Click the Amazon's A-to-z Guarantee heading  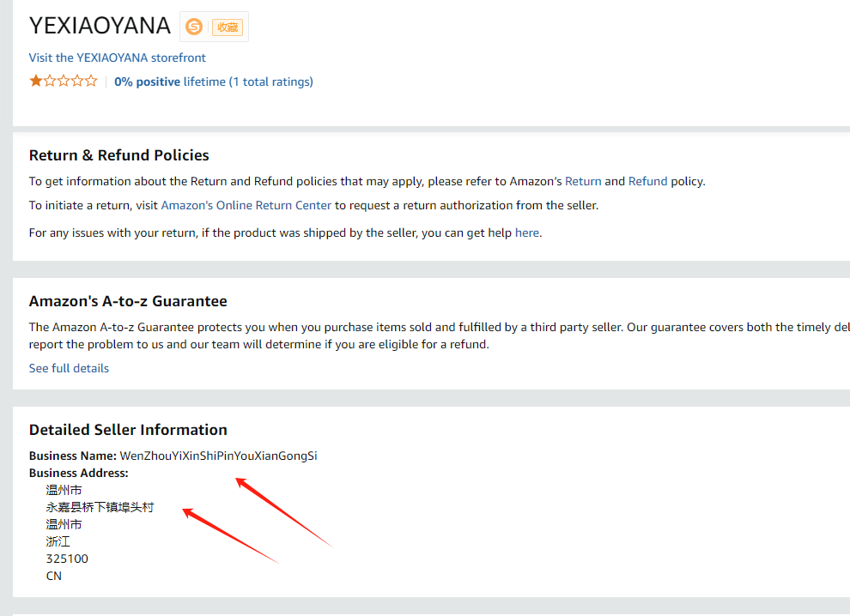[x=128, y=301]
